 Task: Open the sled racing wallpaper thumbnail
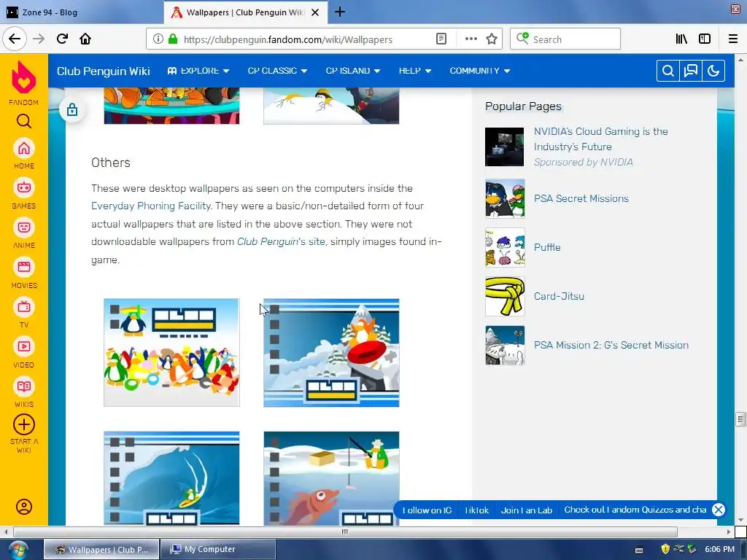pyautogui.click(x=331, y=353)
